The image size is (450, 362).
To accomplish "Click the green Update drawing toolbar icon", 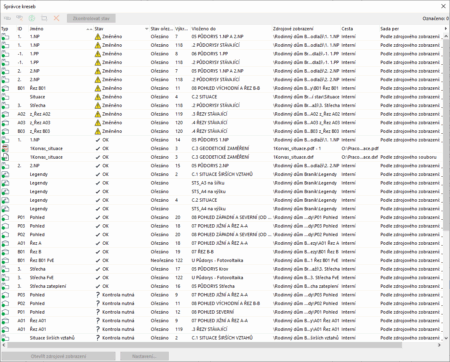I will [x=32, y=18].
